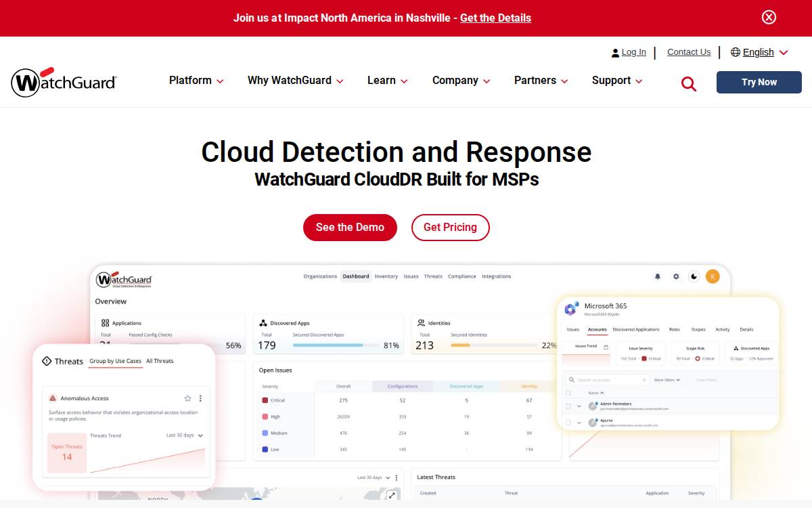
Task: Select Discovered Applications tab in Microsoft 365
Action: point(636,330)
